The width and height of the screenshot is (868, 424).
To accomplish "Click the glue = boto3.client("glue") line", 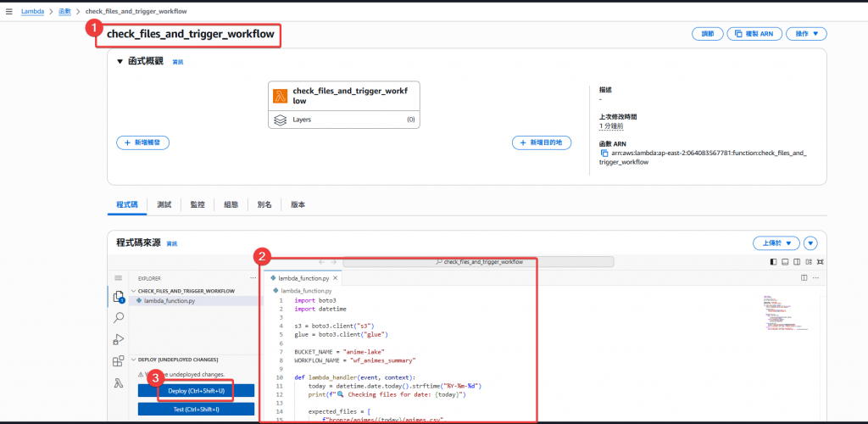I will pyautogui.click(x=341, y=334).
